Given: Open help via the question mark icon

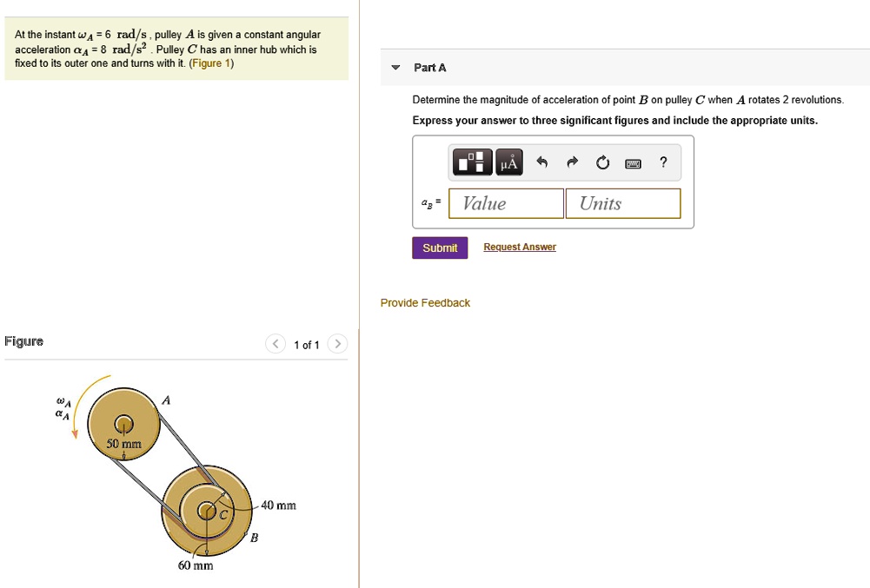Looking at the screenshot, I should 661,162.
